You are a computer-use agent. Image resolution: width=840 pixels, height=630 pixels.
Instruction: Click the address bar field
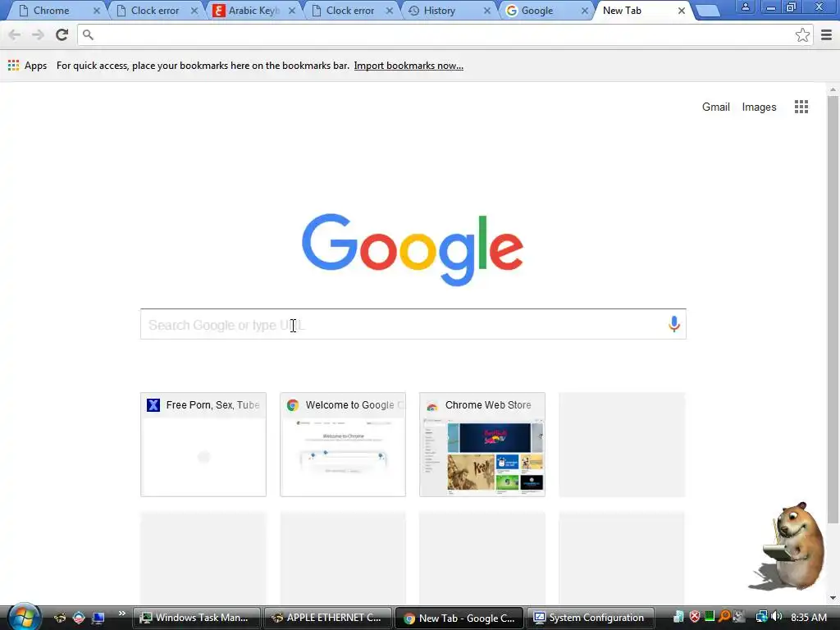coord(445,34)
